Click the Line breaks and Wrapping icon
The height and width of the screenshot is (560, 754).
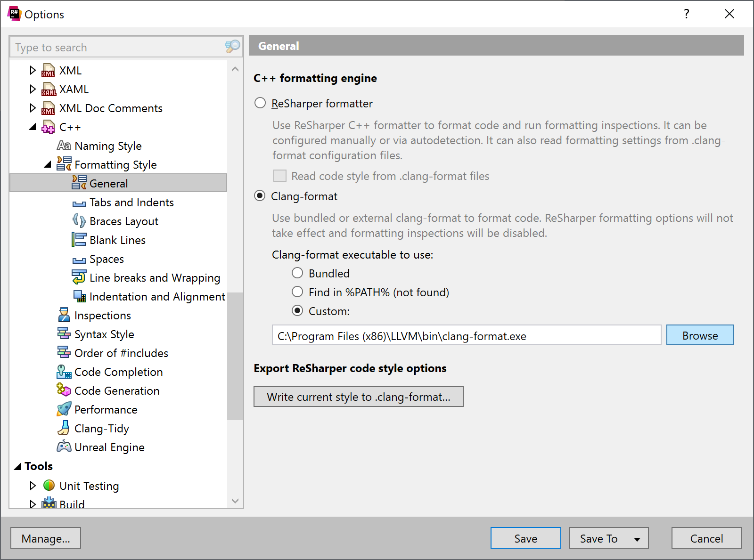pyautogui.click(x=79, y=277)
